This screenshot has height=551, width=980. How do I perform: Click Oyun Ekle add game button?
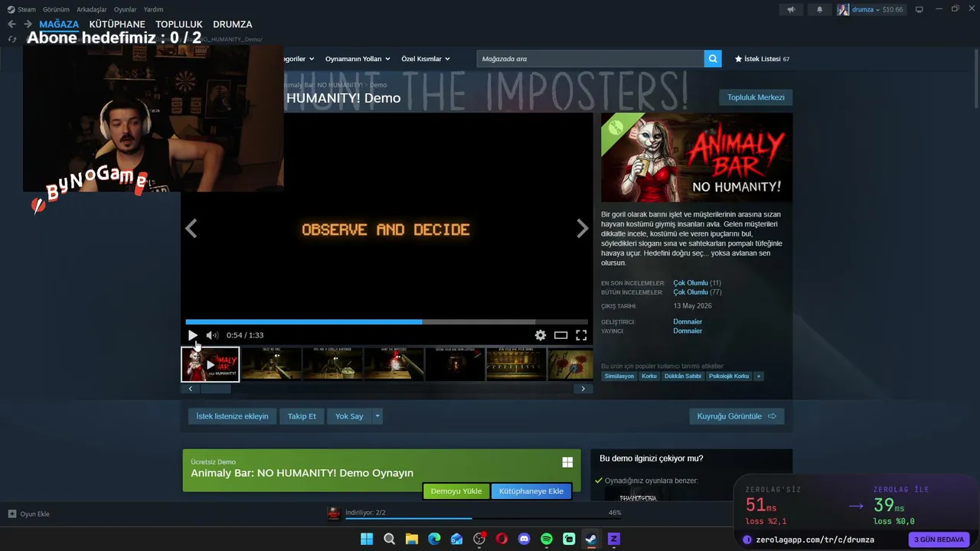[29, 514]
